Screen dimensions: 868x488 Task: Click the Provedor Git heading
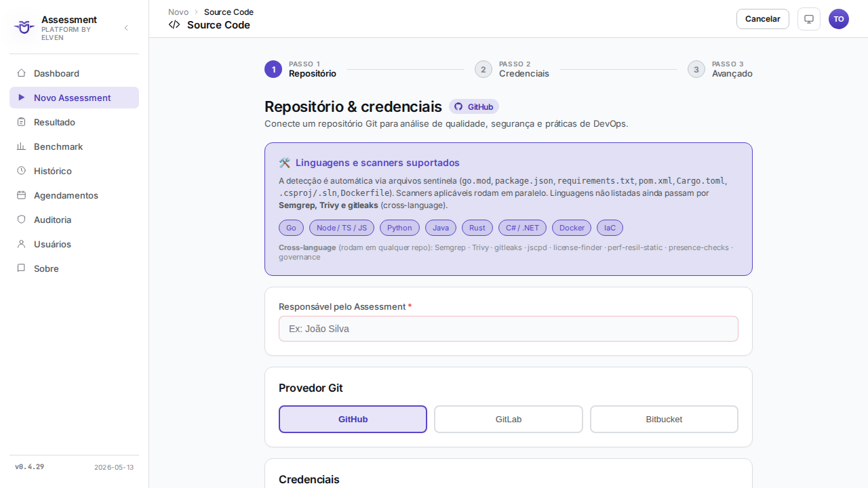[311, 388]
